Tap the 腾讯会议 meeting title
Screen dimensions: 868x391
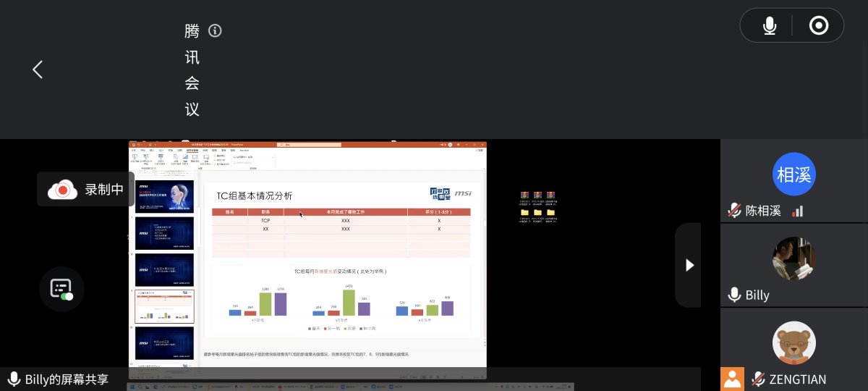tap(192, 70)
